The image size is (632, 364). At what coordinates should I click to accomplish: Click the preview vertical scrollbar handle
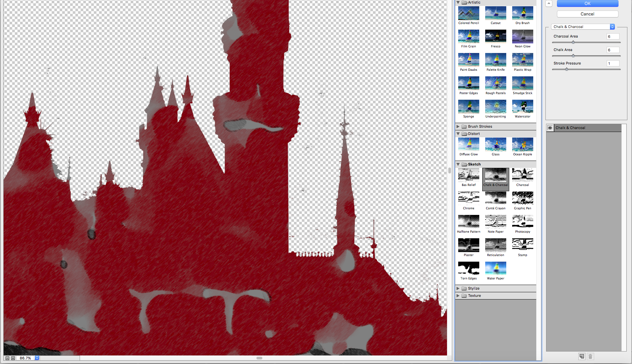pyautogui.click(x=449, y=170)
